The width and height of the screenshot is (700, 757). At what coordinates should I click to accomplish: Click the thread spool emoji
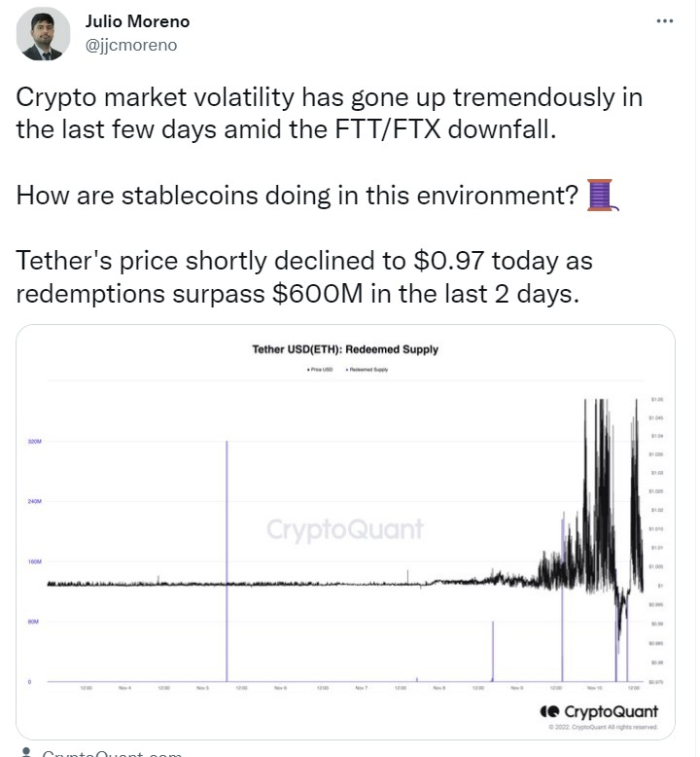click(x=602, y=195)
